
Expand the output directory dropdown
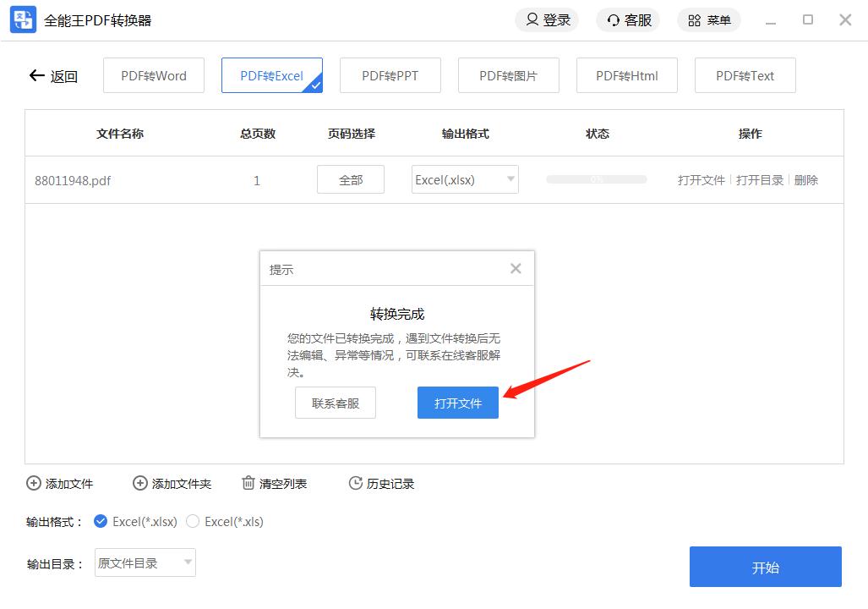tap(188, 562)
